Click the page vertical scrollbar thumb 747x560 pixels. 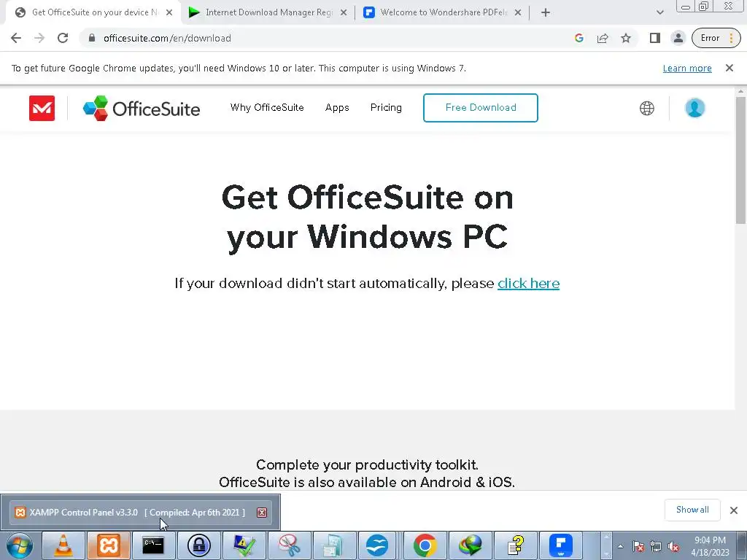click(x=740, y=160)
